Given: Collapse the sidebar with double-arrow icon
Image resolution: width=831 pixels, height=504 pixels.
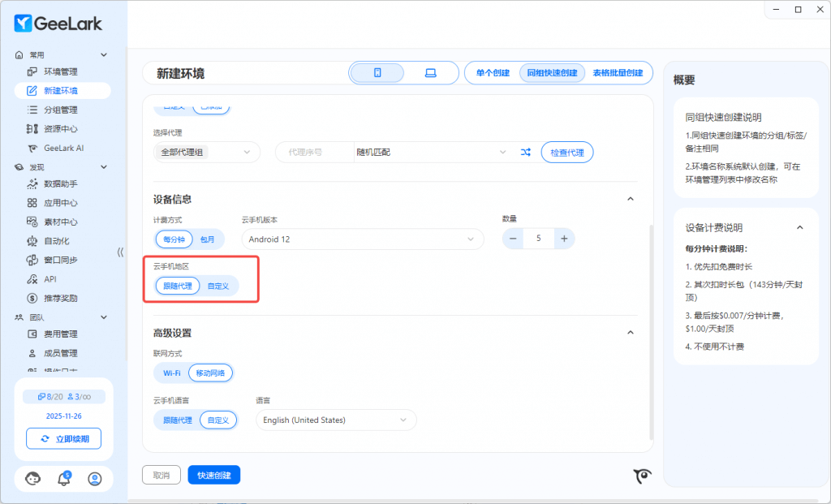Looking at the screenshot, I should [120, 252].
